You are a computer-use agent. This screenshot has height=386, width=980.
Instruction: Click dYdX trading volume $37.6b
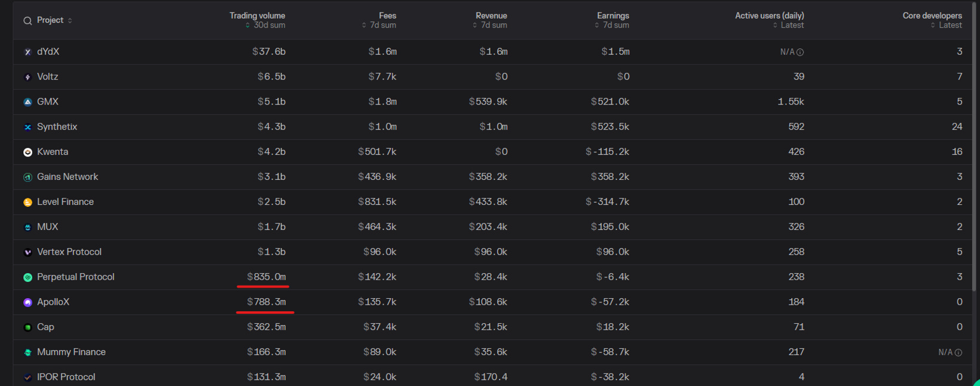269,52
